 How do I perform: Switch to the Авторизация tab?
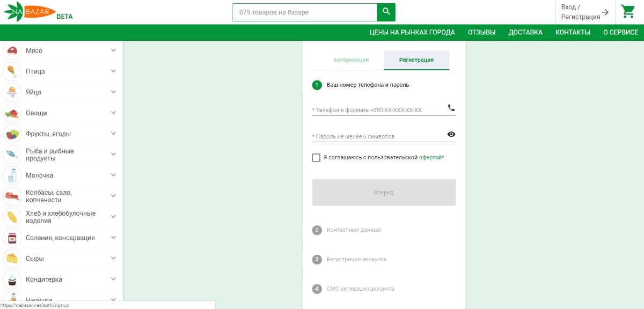(351, 60)
